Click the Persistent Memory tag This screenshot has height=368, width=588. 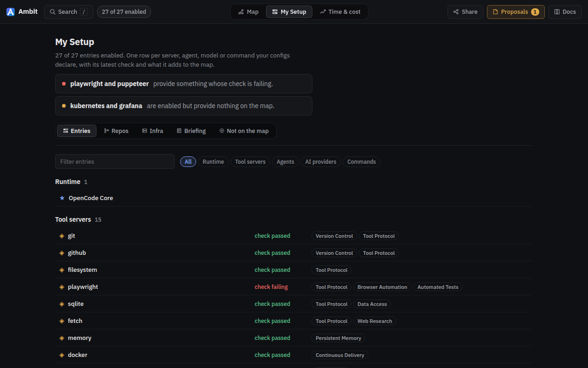338,338
